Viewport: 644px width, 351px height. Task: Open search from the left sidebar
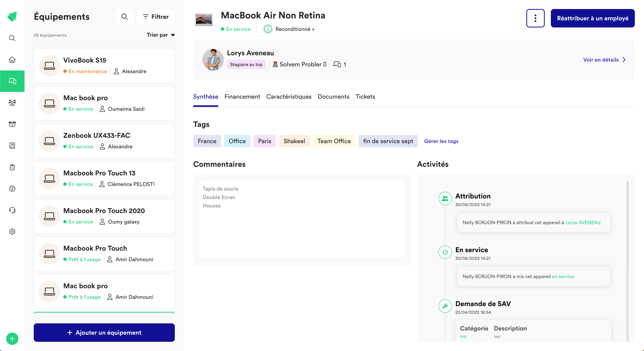coord(12,38)
